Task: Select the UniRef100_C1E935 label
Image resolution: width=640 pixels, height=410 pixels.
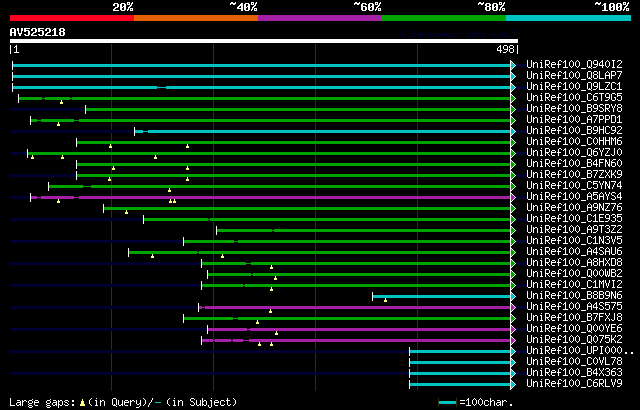Action: [574, 219]
